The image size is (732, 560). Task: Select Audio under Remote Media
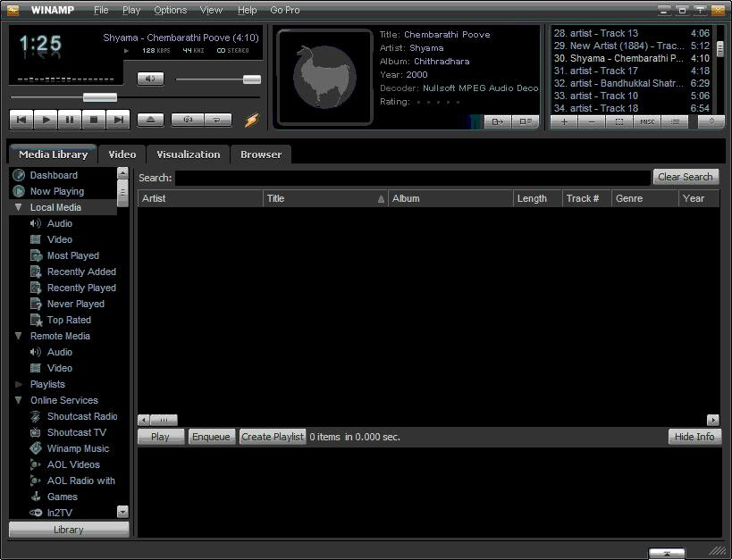(60, 352)
